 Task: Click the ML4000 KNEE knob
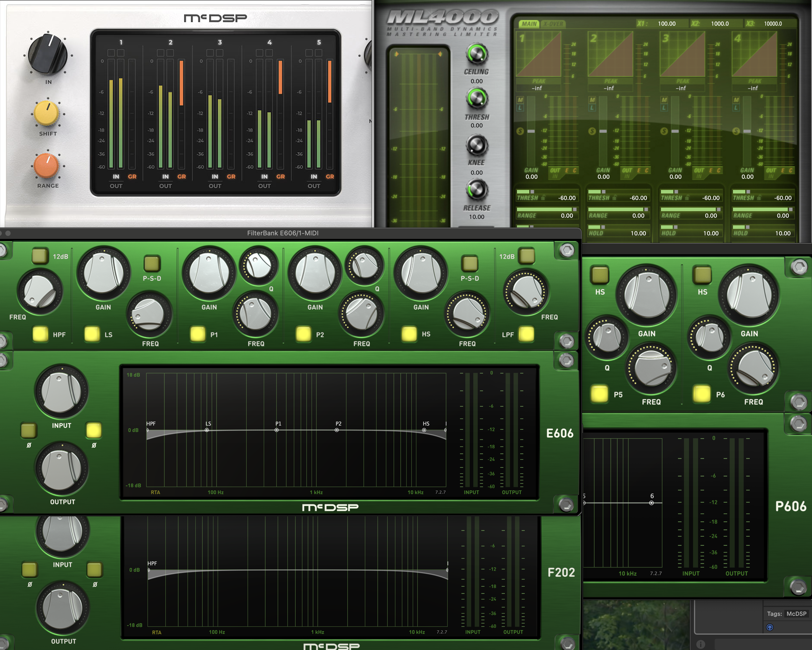tap(477, 145)
